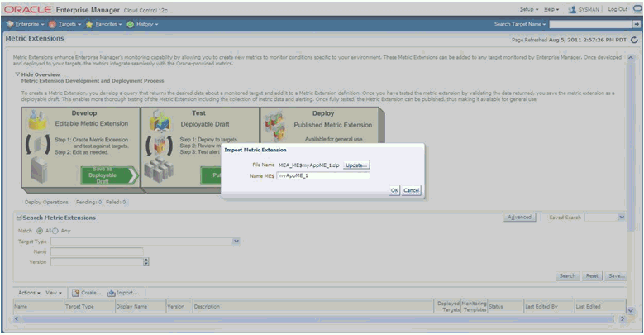This screenshot has height=335, width=644.
Task: Click the Name search field
Action: point(97,251)
